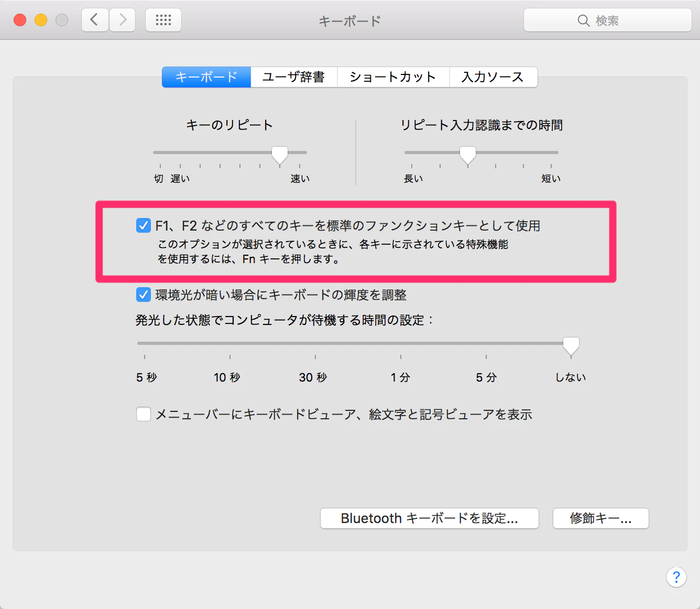This screenshot has height=609, width=700.
Task: Close the window with red button
Action: (x=20, y=20)
